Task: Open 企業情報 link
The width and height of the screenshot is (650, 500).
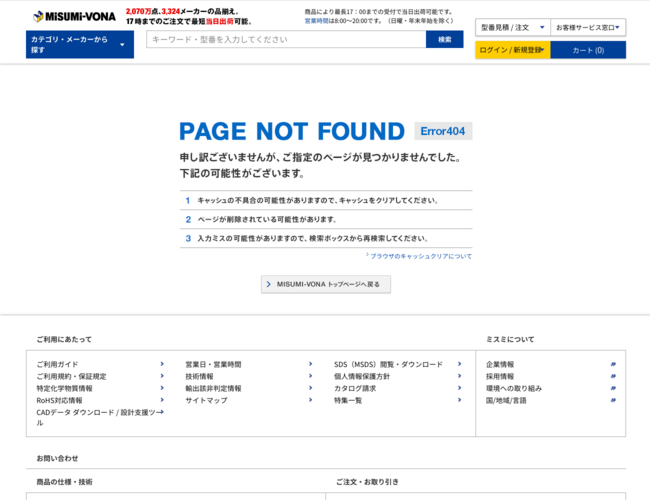Action: 500,364
